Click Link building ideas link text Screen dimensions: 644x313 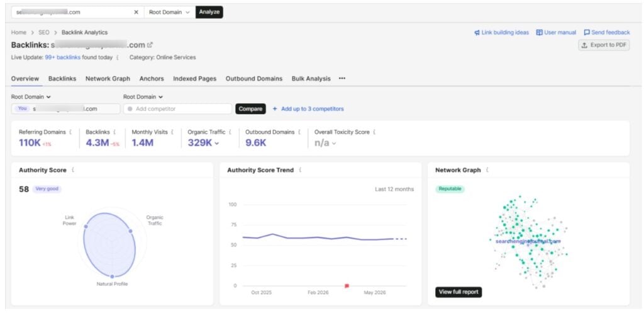505,33
